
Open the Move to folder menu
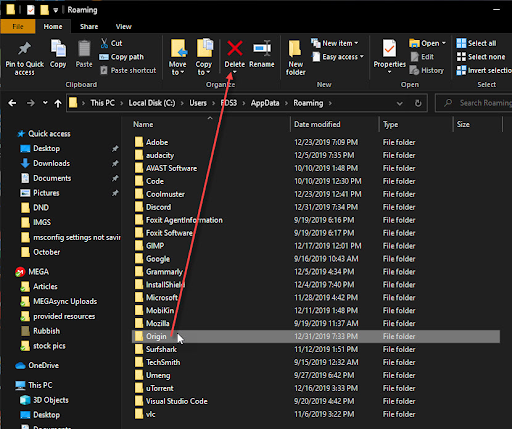click(x=177, y=57)
